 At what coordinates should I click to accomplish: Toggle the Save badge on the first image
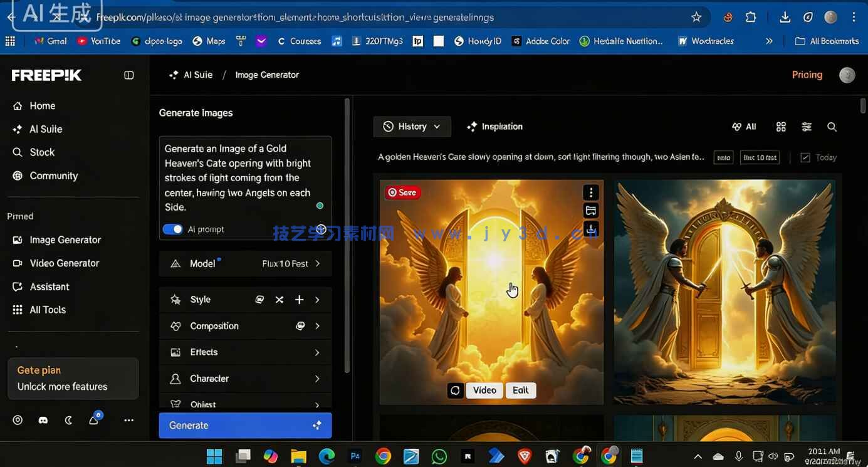[402, 192]
